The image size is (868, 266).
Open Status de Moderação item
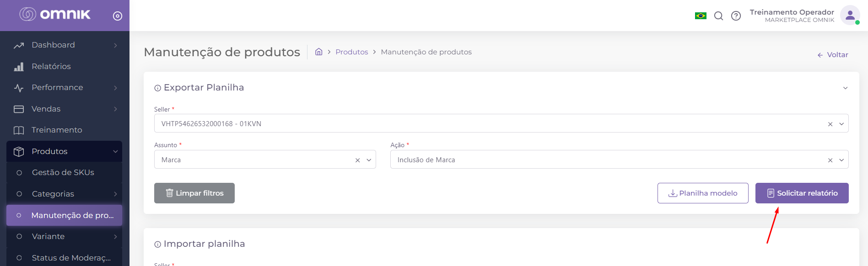tap(64, 257)
